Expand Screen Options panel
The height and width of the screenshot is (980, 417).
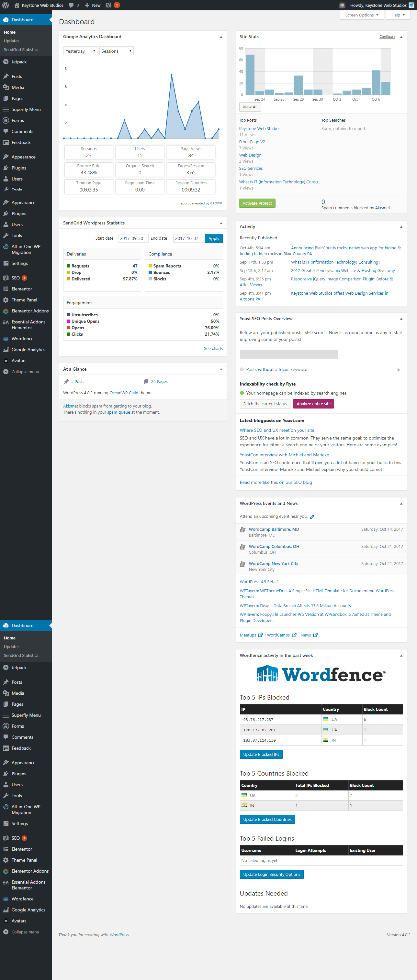coord(362,15)
